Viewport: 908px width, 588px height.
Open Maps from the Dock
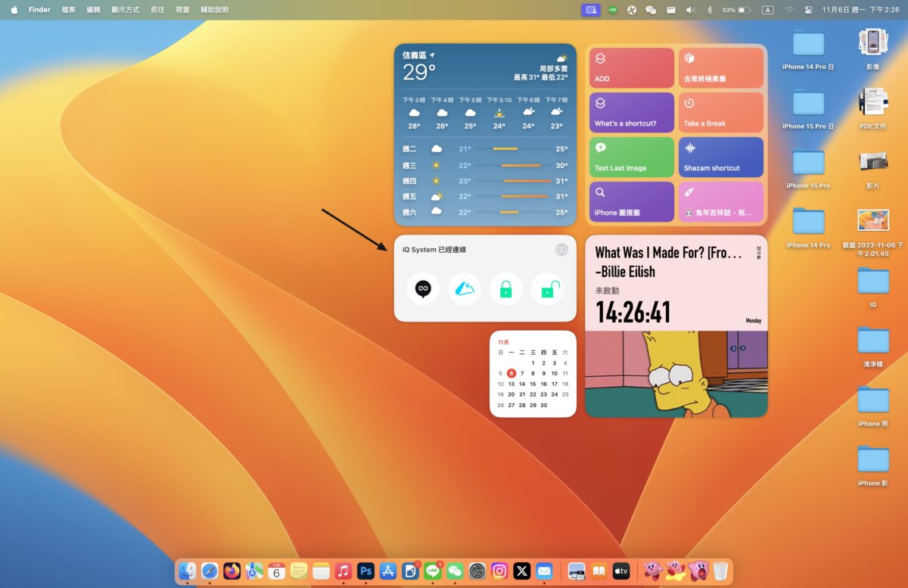(x=254, y=571)
